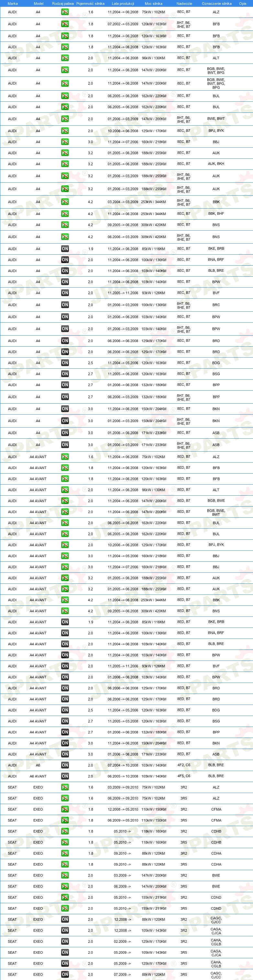253x980 pixels.
Task: Click the petrol icon in the SEAT EXEO 3R2 CDHB row
Action: (x=65, y=832)
